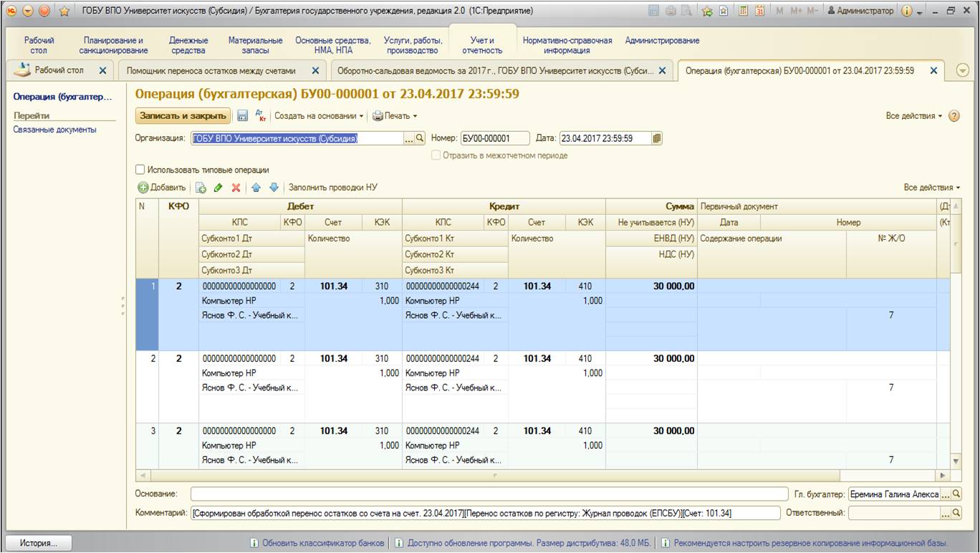Open Нормативно-справочная информация section
The width and height of the screenshot is (980, 553).
pos(567,45)
